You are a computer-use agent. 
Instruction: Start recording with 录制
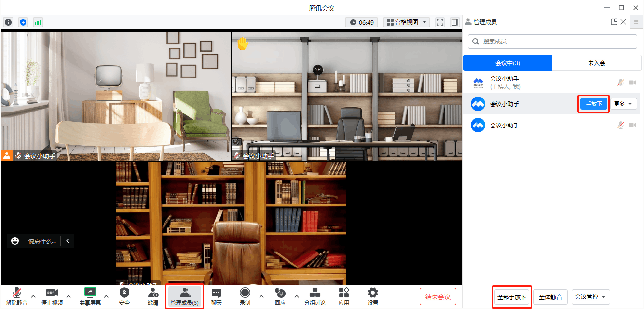click(245, 296)
